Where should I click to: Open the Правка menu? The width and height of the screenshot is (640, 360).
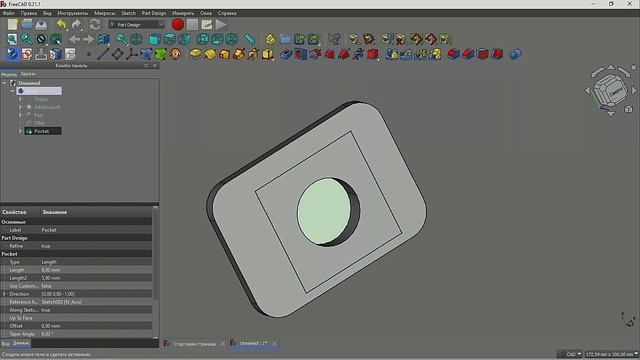click(x=29, y=13)
